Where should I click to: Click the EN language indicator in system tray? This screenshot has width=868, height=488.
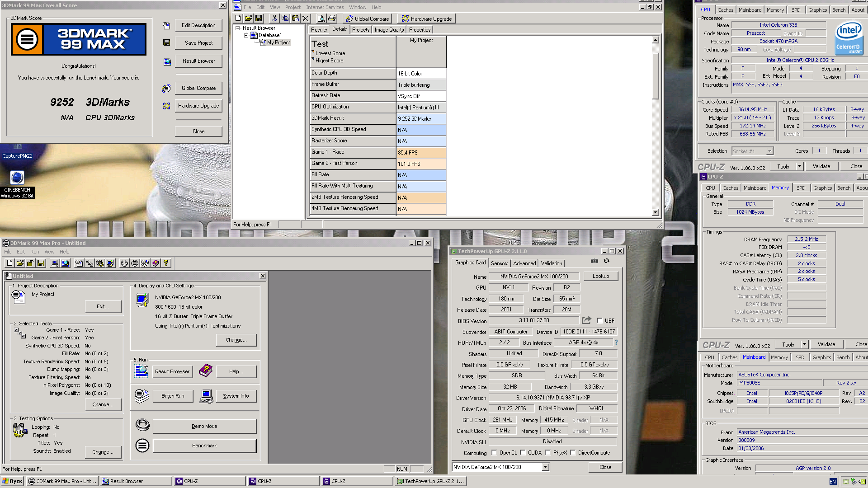833,482
